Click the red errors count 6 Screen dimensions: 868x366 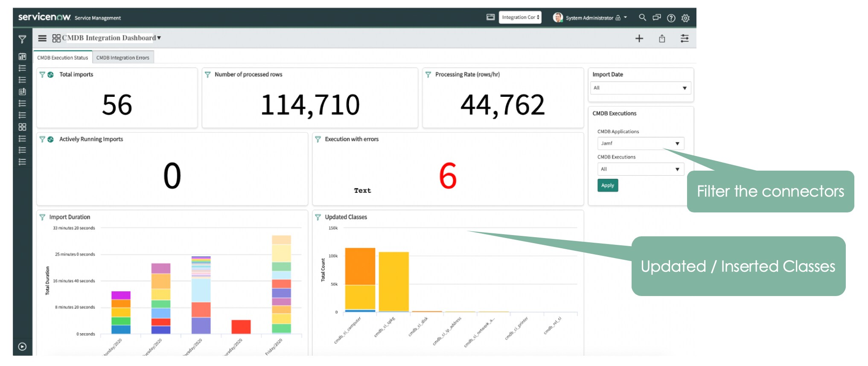click(448, 176)
